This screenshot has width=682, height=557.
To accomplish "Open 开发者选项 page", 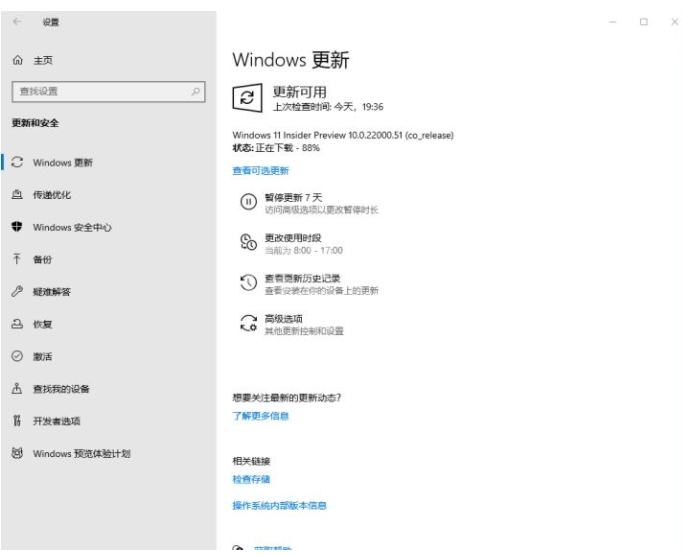I will coord(57,421).
